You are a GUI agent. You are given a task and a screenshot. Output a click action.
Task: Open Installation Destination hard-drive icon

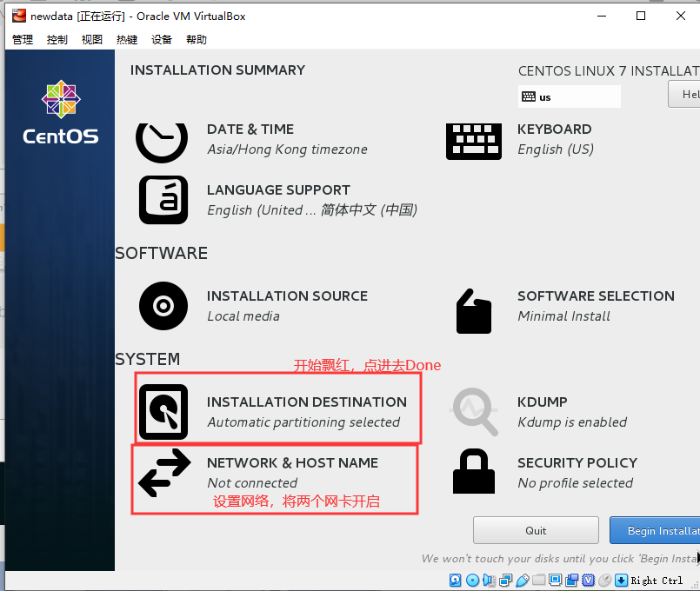(x=162, y=411)
